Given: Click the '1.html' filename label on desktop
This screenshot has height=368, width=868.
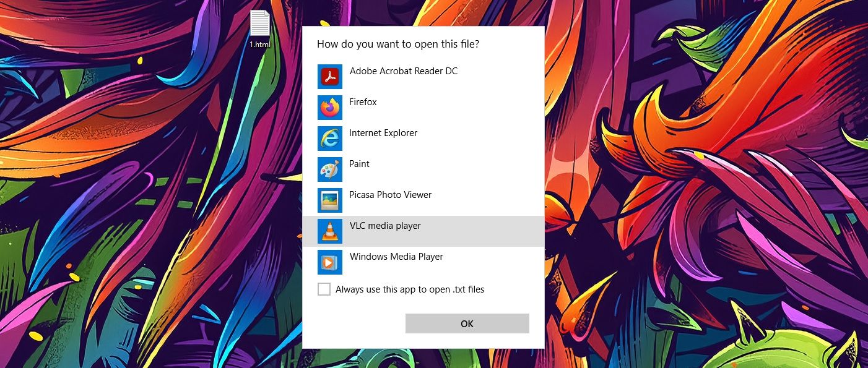Looking at the screenshot, I should point(260,45).
